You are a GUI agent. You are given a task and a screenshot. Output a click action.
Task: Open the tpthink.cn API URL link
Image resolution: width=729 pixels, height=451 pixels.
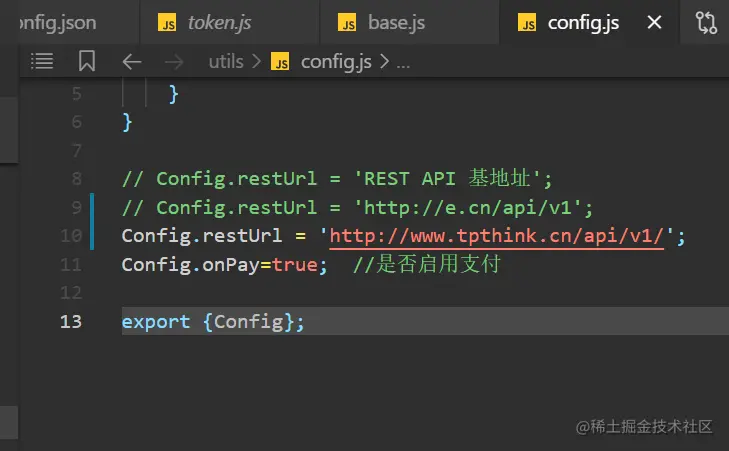point(497,236)
